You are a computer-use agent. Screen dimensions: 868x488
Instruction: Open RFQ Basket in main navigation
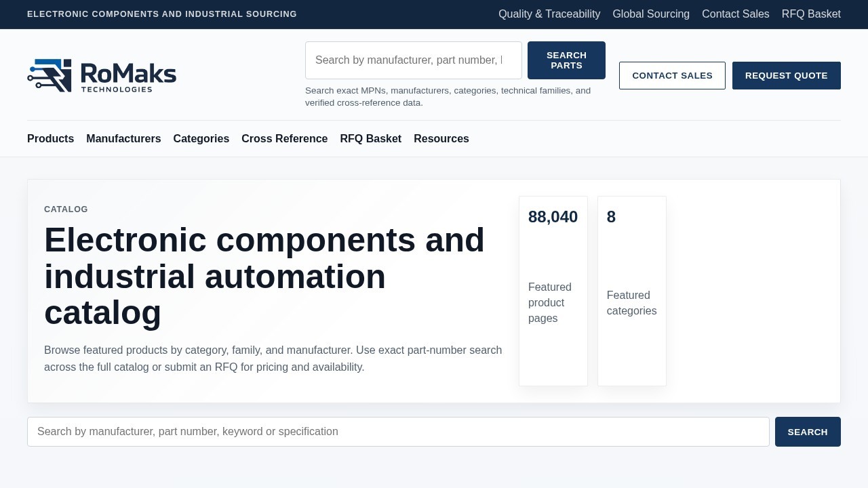371,139
